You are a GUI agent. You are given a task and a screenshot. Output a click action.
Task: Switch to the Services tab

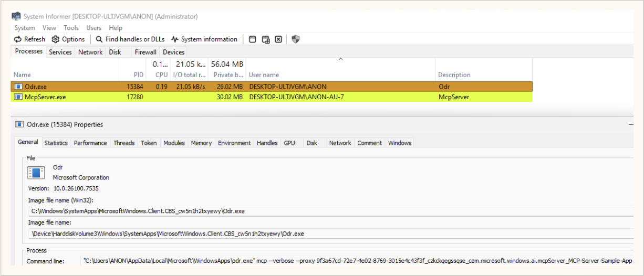(x=60, y=52)
